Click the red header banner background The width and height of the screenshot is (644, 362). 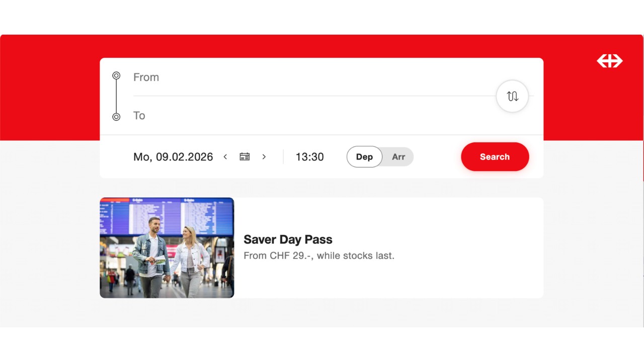tap(50, 85)
